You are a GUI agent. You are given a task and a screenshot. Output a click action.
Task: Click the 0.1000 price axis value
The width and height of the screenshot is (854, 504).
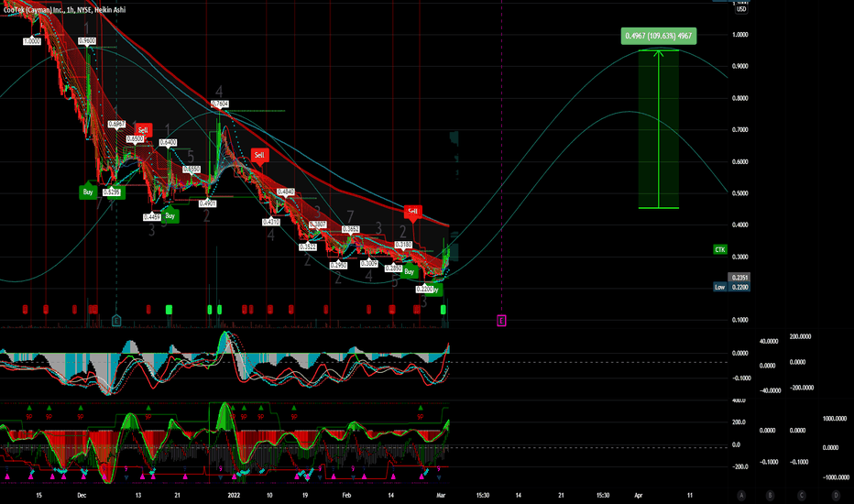[740, 320]
